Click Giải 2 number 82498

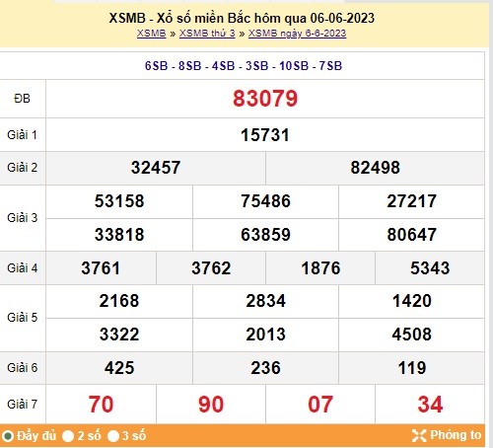point(375,168)
